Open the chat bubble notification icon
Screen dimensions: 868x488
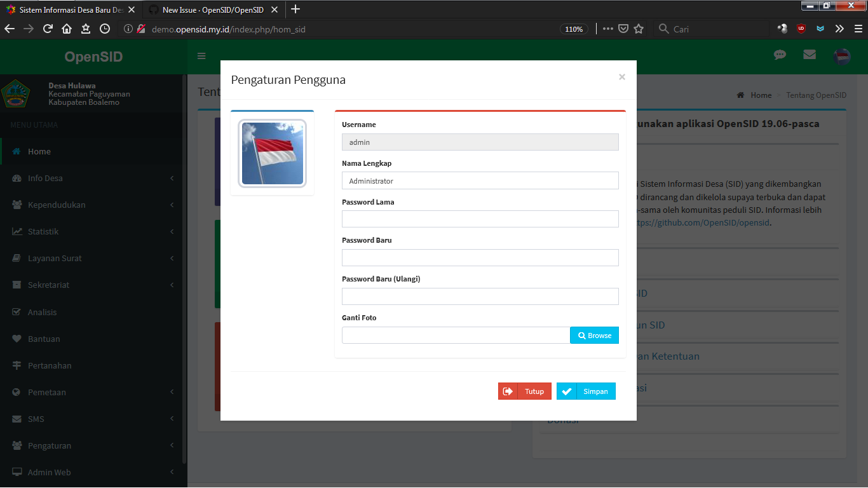780,55
